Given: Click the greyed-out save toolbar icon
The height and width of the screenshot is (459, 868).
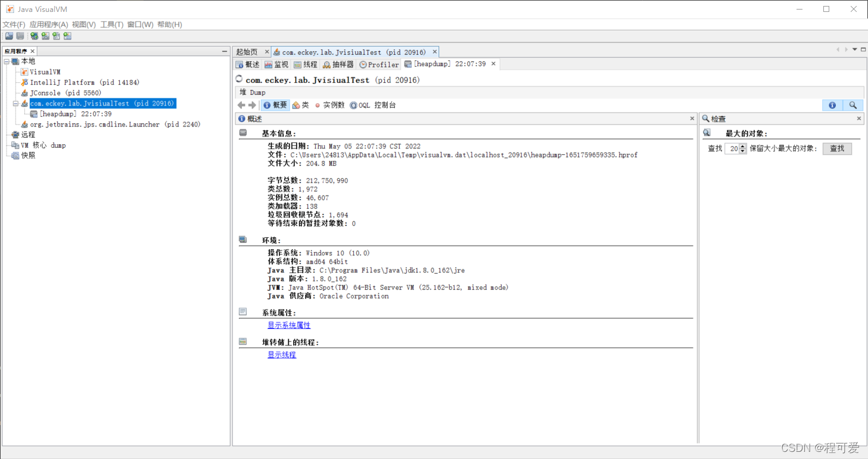Looking at the screenshot, I should tap(20, 36).
